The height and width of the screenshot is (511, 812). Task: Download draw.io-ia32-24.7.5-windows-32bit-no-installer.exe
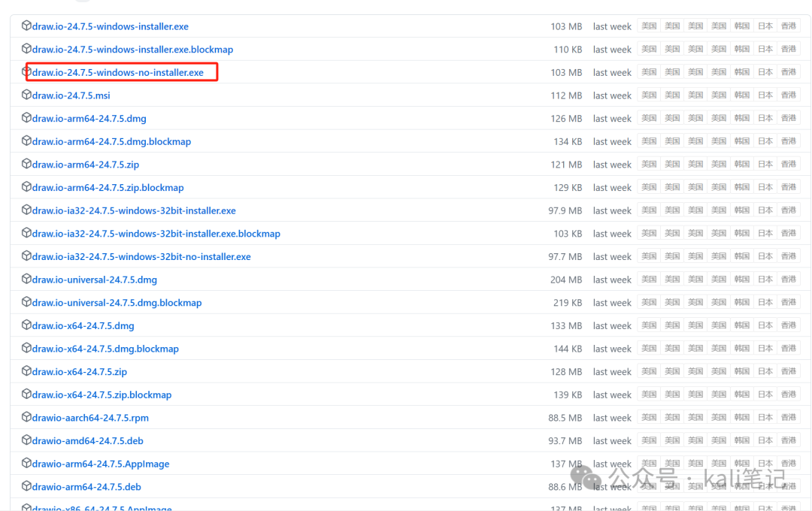click(141, 257)
